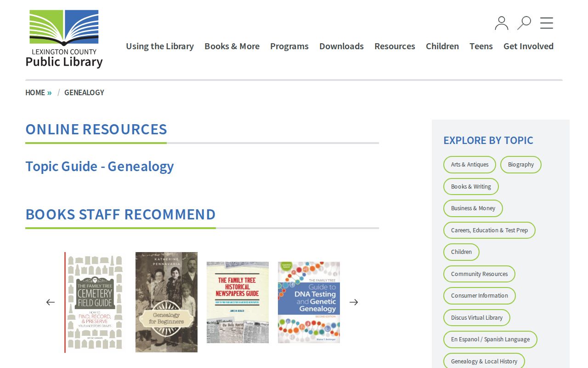The height and width of the screenshot is (368, 588).
Task: Open Cemetery Field Guide book cover
Action: (x=95, y=302)
